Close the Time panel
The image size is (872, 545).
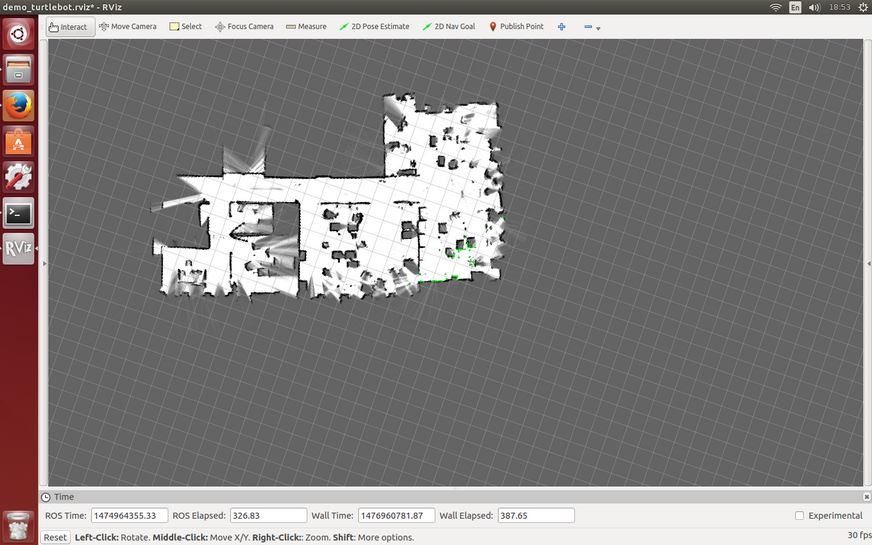(865, 497)
